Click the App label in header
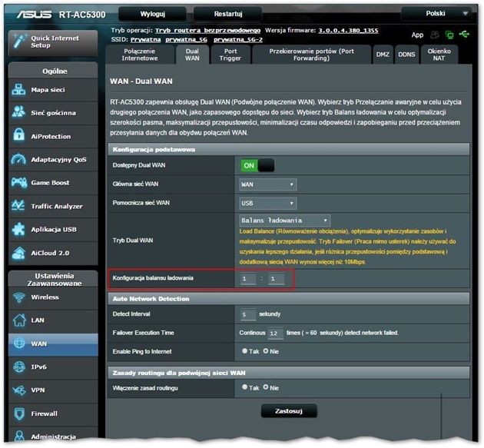 point(417,35)
